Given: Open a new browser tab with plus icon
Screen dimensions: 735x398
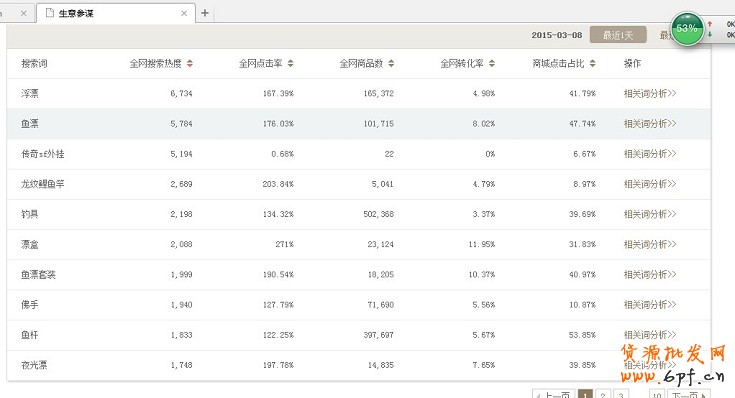Looking at the screenshot, I should click(205, 13).
